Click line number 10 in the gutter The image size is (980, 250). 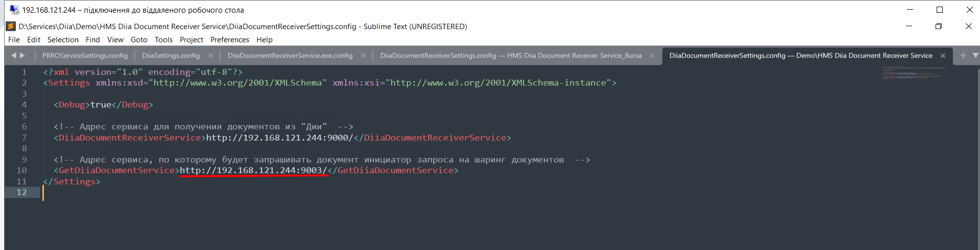pyautogui.click(x=21, y=170)
